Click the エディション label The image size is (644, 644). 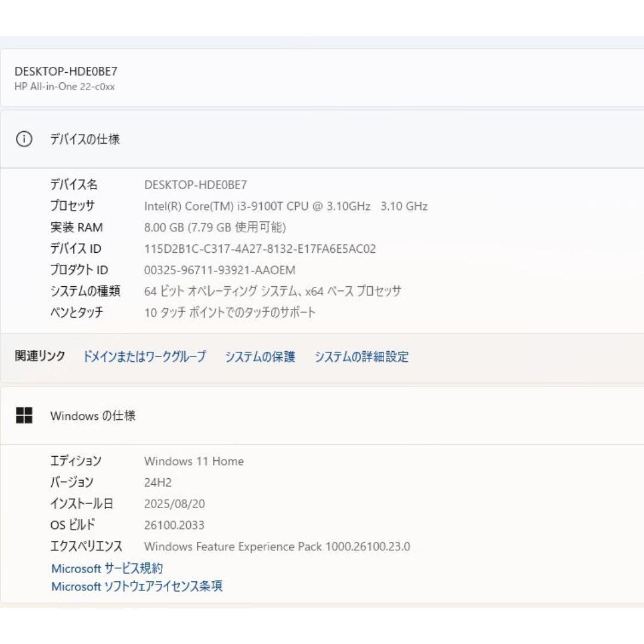(76, 461)
